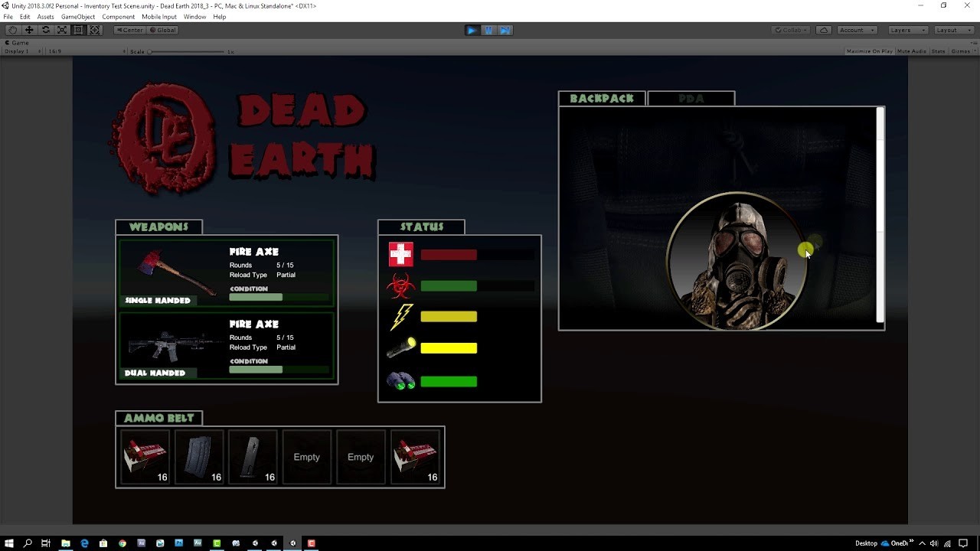Select the dual handed rifle weapon slot

click(227, 344)
